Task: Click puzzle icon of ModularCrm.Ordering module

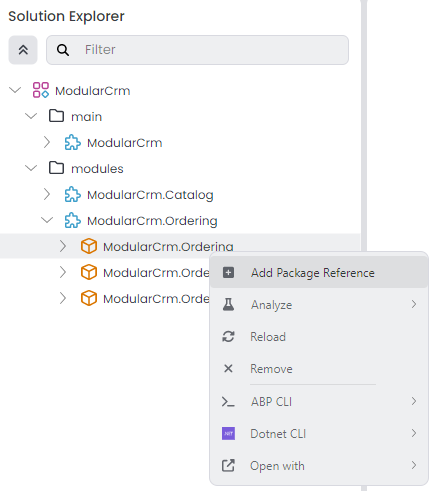Action: coord(73,220)
